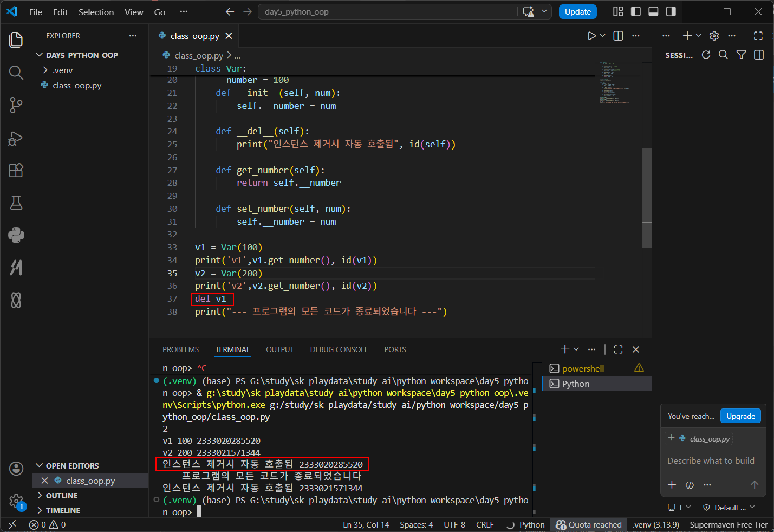This screenshot has width=774, height=532.
Task: Open the View menu
Action: click(134, 12)
